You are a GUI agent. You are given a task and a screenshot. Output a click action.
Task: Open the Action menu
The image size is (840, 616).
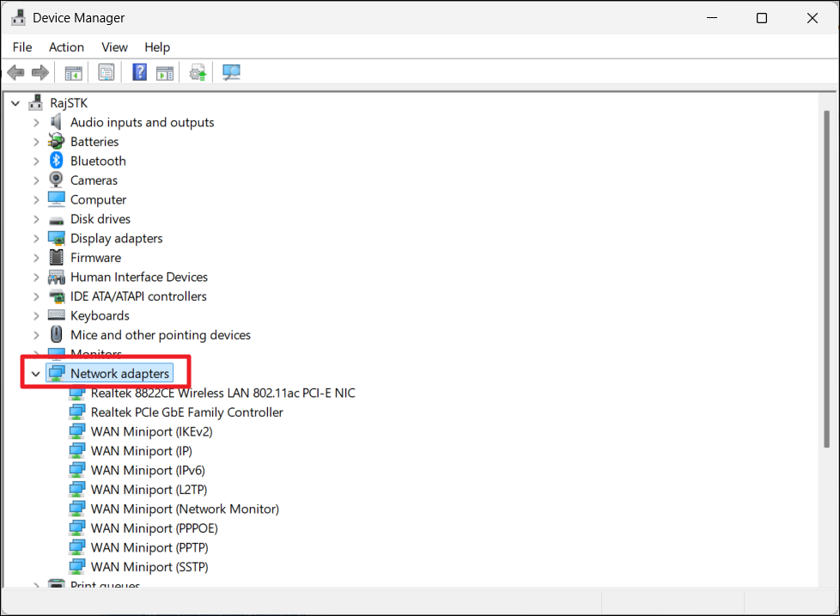[66, 47]
